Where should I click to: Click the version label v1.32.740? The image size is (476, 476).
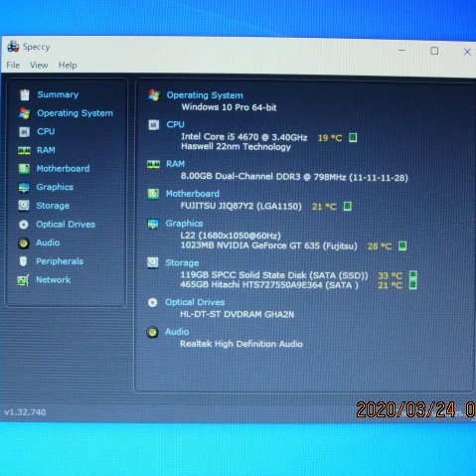tap(25, 412)
